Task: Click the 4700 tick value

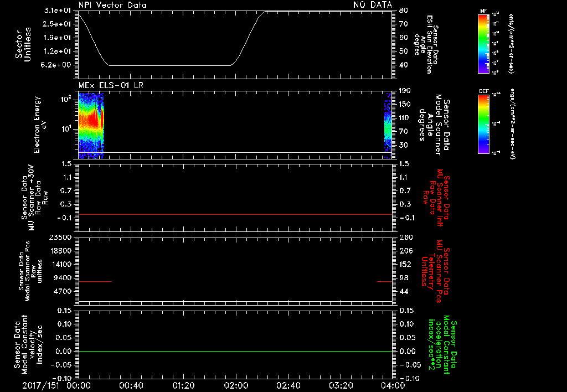Action: point(63,291)
